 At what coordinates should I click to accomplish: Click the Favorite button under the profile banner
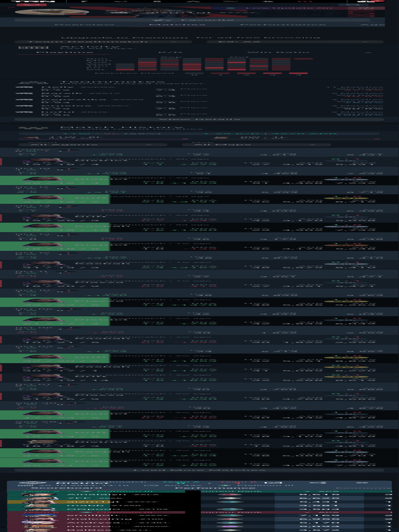(192, 20)
